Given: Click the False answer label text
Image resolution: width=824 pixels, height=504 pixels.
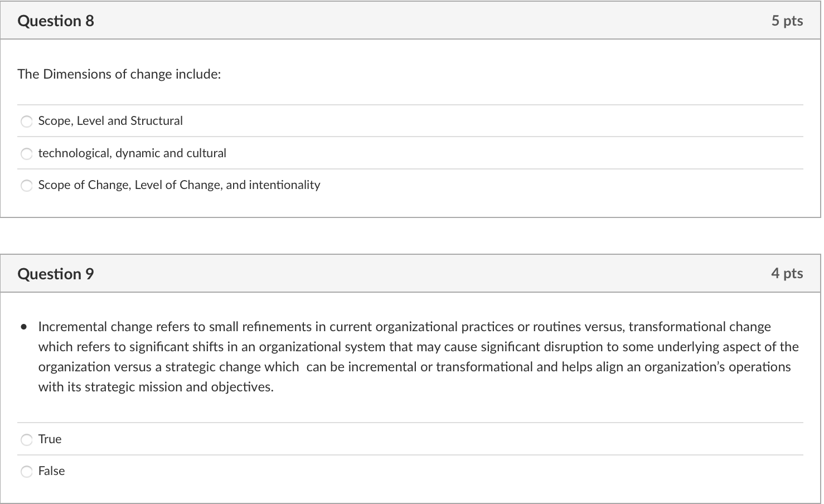Looking at the screenshot, I should pyautogui.click(x=51, y=471).
